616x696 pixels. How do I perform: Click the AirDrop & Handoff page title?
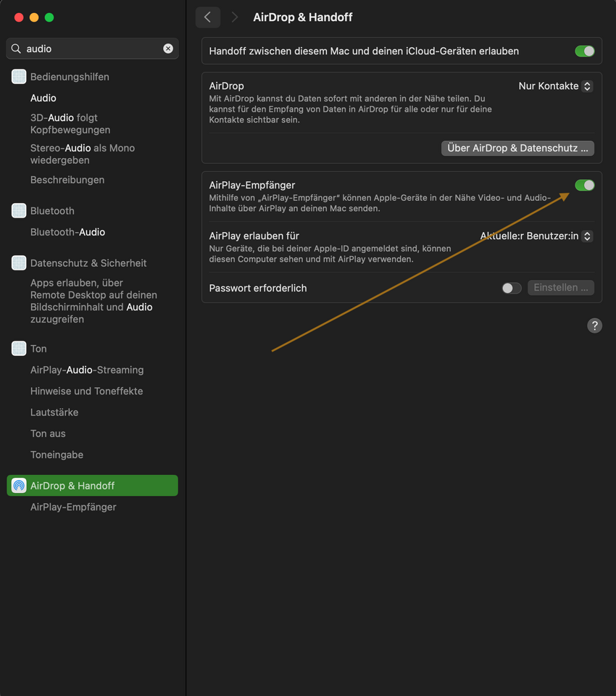tap(303, 17)
